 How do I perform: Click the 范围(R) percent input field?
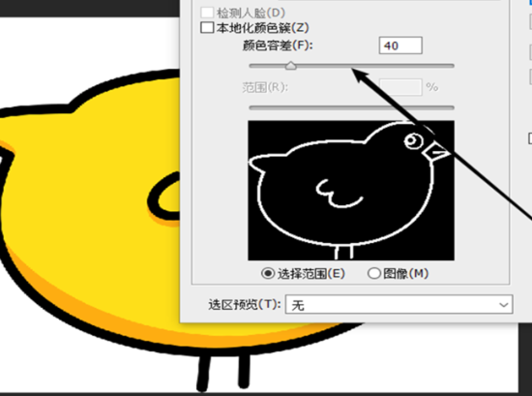[400, 87]
